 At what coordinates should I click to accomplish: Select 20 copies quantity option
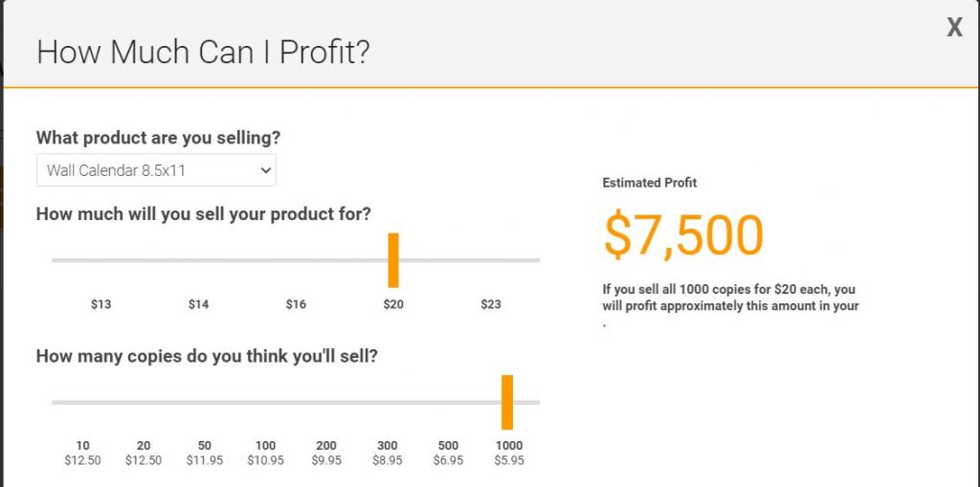[144, 454]
